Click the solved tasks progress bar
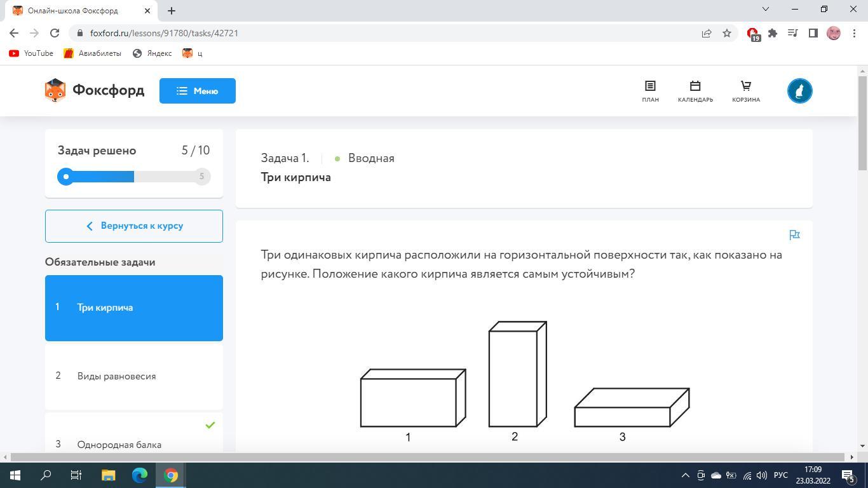Screen dimensions: 868x488 pyautogui.click(x=133, y=177)
